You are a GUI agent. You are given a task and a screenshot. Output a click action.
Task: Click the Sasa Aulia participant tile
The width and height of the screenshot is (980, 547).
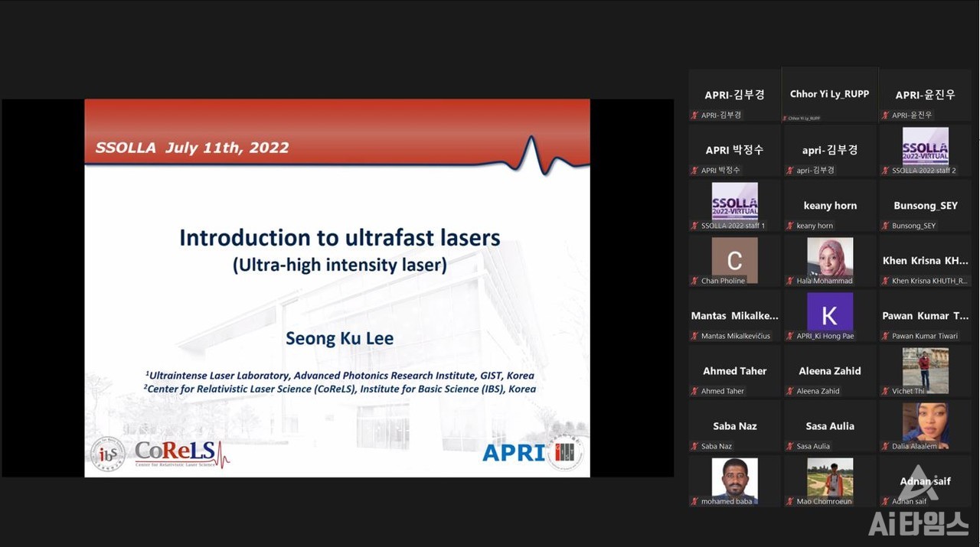tap(830, 426)
